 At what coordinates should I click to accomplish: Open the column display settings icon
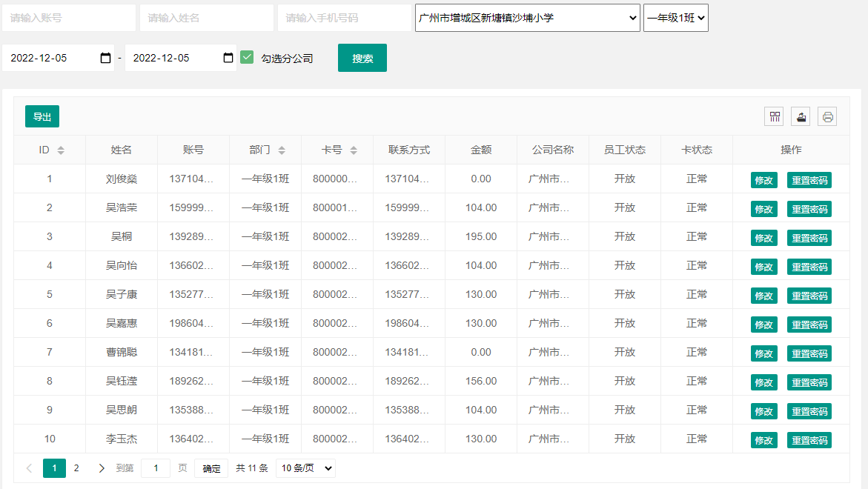(x=774, y=116)
